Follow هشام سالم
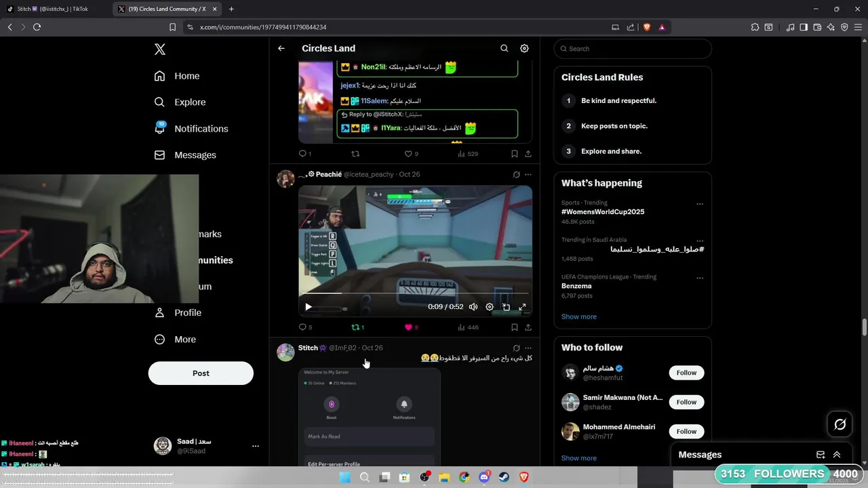The height and width of the screenshot is (488, 868). pos(686,373)
